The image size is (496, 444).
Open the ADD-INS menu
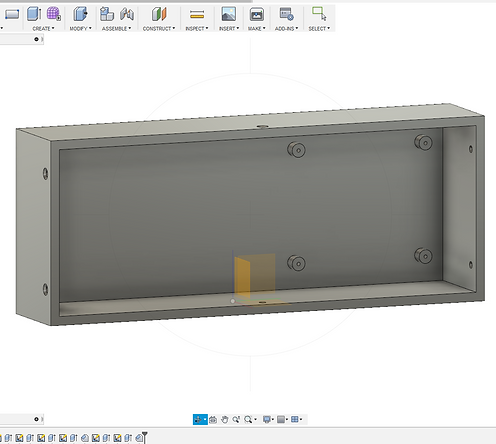286,29
